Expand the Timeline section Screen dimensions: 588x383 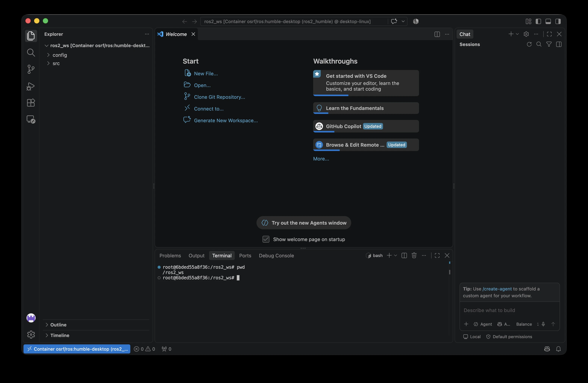[x=96, y=335]
